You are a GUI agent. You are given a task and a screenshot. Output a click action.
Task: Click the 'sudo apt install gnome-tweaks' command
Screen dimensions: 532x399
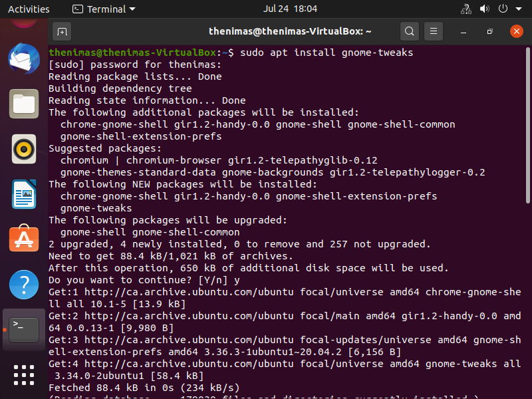327,53
